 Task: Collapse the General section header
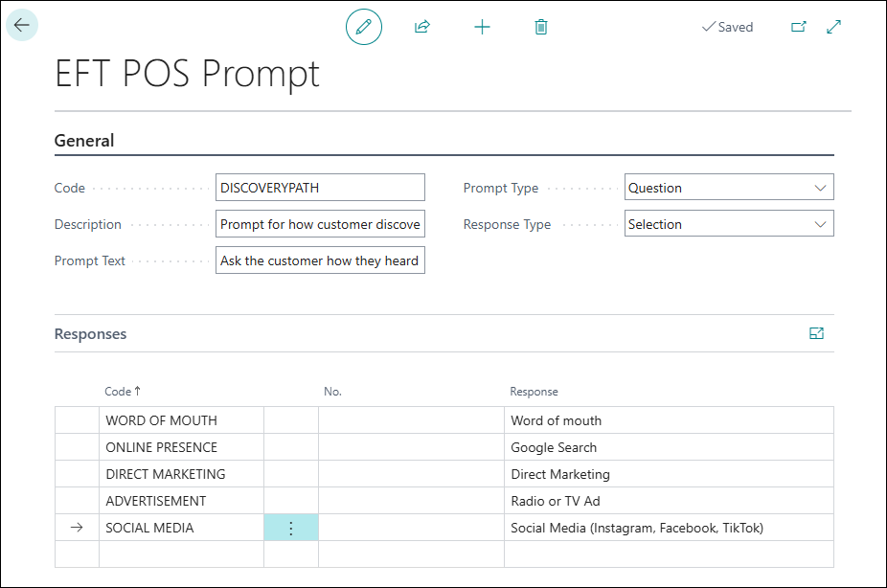click(84, 140)
